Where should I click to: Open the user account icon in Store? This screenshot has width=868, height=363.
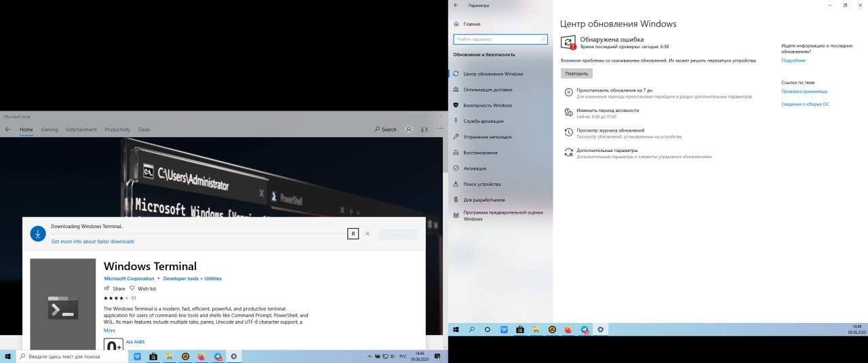[408, 130]
